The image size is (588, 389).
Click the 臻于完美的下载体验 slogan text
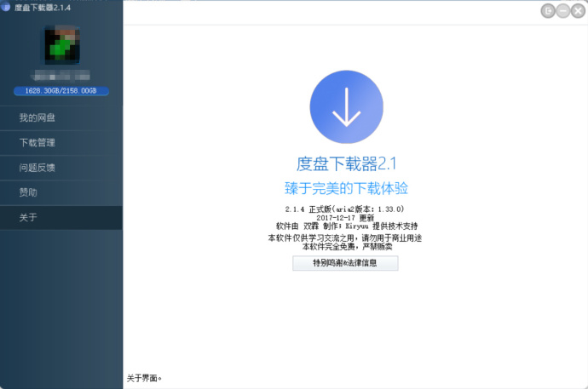click(346, 188)
